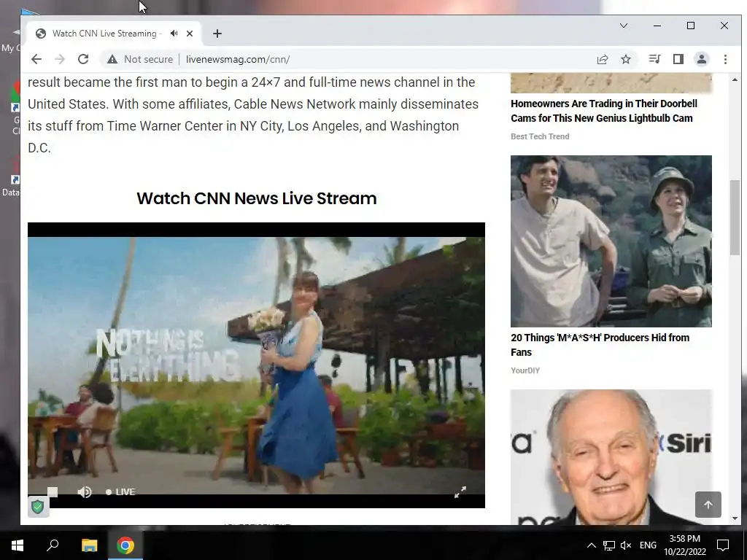Stop the CNN live stream playback
This screenshot has width=747, height=560.
coord(53,491)
